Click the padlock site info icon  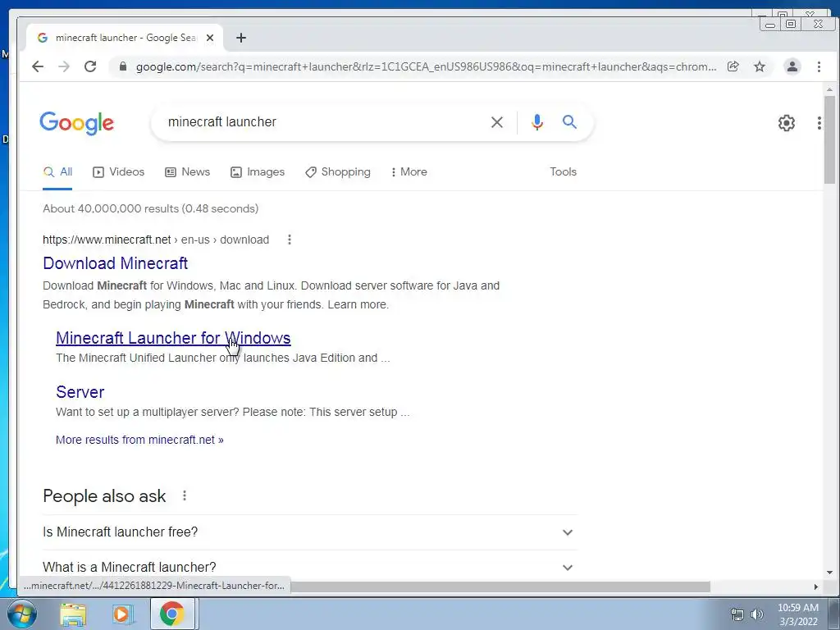point(123,66)
